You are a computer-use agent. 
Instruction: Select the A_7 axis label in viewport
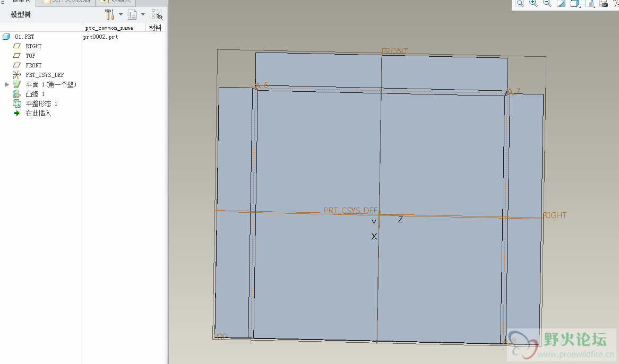tap(513, 91)
